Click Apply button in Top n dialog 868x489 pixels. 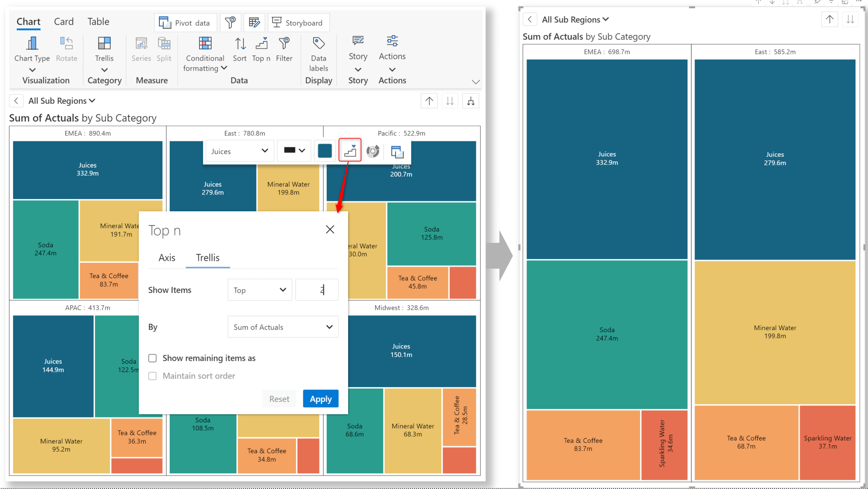tap(320, 398)
